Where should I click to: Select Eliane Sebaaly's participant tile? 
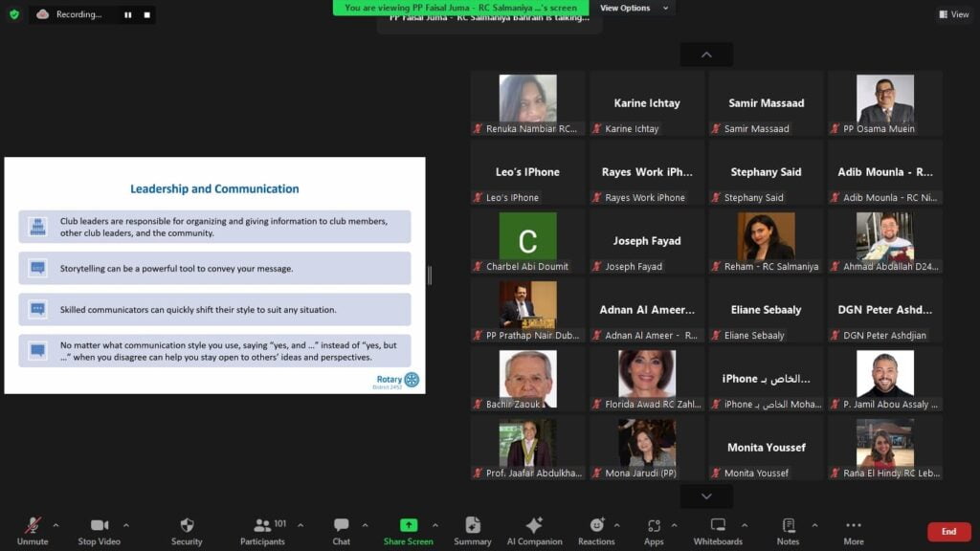pyautogui.click(x=767, y=310)
